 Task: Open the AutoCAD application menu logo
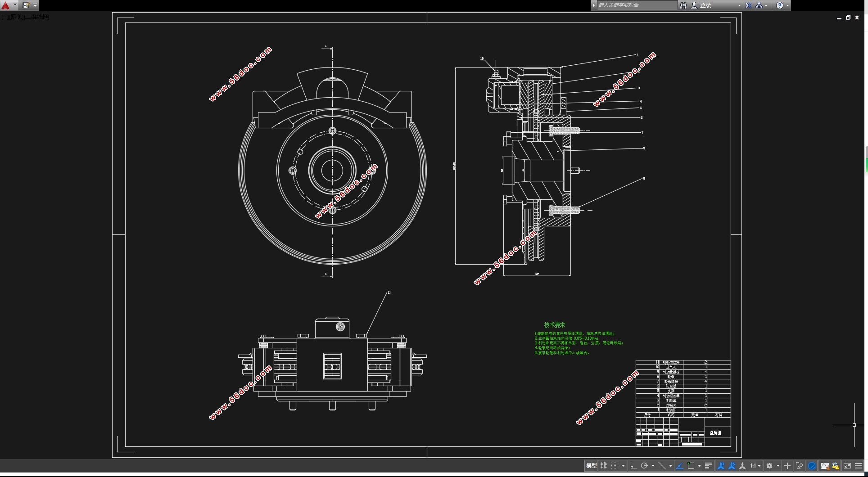point(6,5)
